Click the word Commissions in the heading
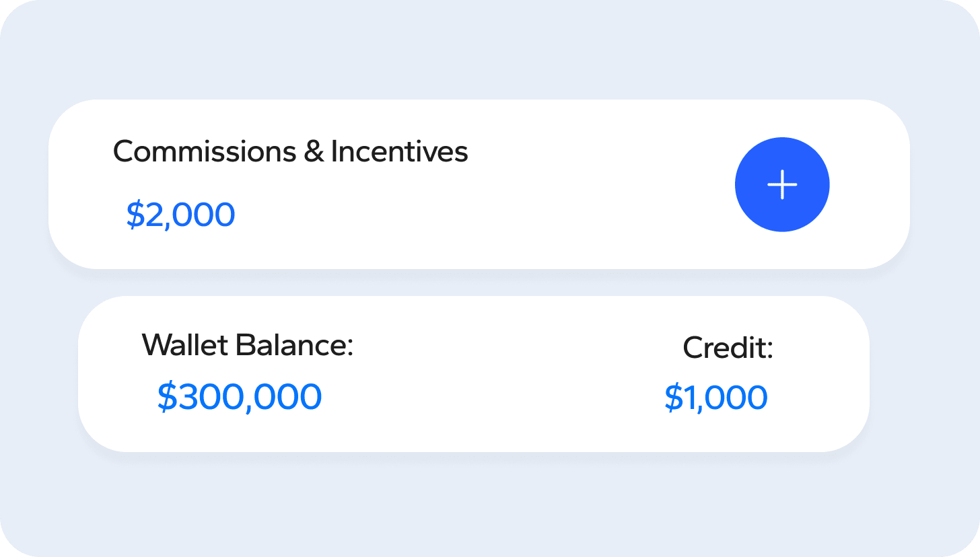Image resolution: width=980 pixels, height=557 pixels. coord(205,151)
